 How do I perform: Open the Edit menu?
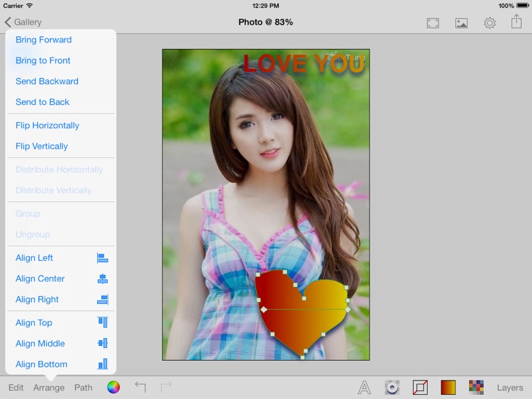[16, 388]
